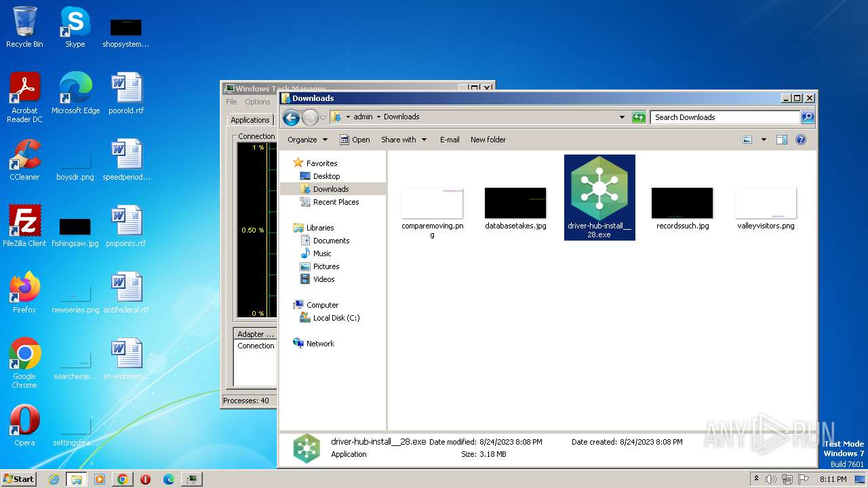Open FileZilla Client shortcut
Screen dimensions: 868x488
click(x=24, y=226)
